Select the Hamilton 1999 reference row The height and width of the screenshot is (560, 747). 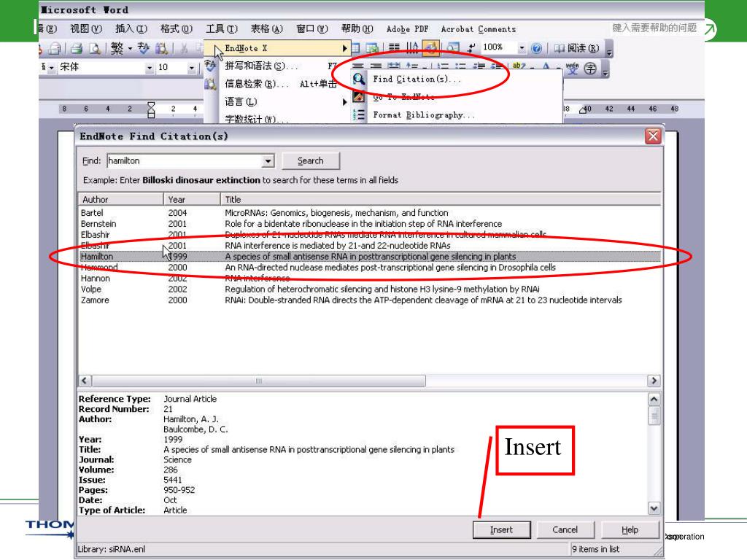tap(370, 256)
